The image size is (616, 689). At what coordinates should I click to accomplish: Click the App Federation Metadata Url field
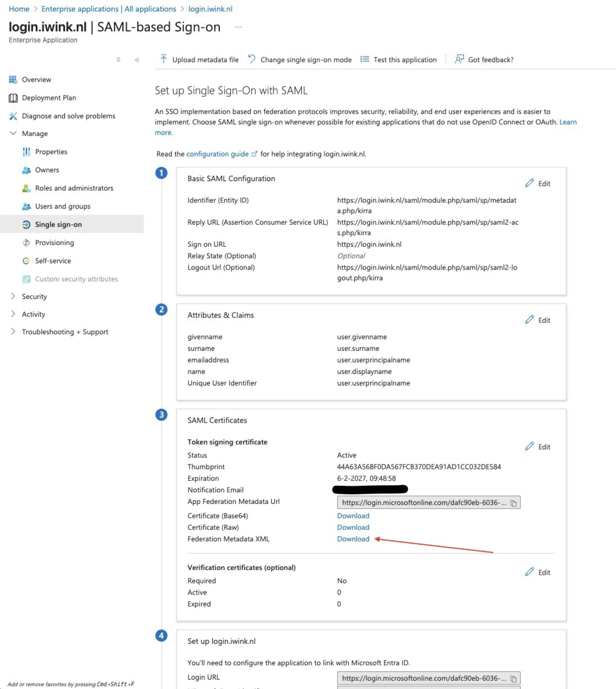coord(423,503)
